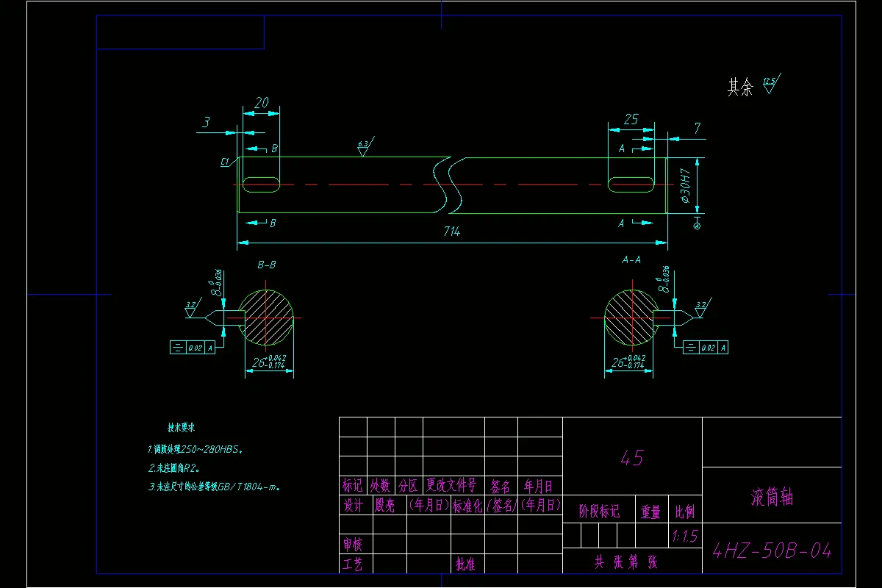Select the 0.02 A tolerance frame in B-B
Viewport: 882px width, 588px height.
pyautogui.click(x=193, y=348)
